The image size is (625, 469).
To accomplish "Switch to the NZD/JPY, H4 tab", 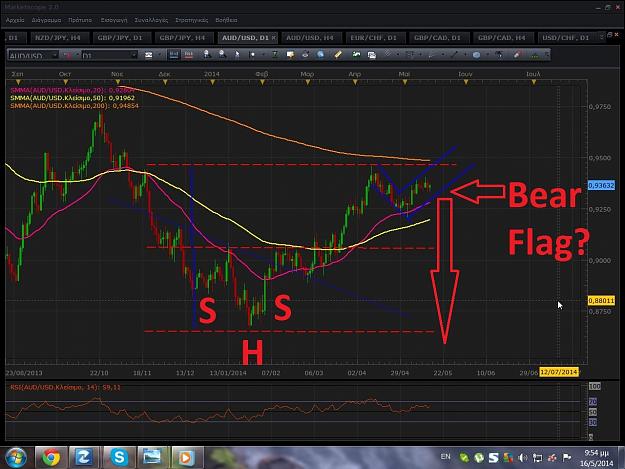I will [x=58, y=38].
